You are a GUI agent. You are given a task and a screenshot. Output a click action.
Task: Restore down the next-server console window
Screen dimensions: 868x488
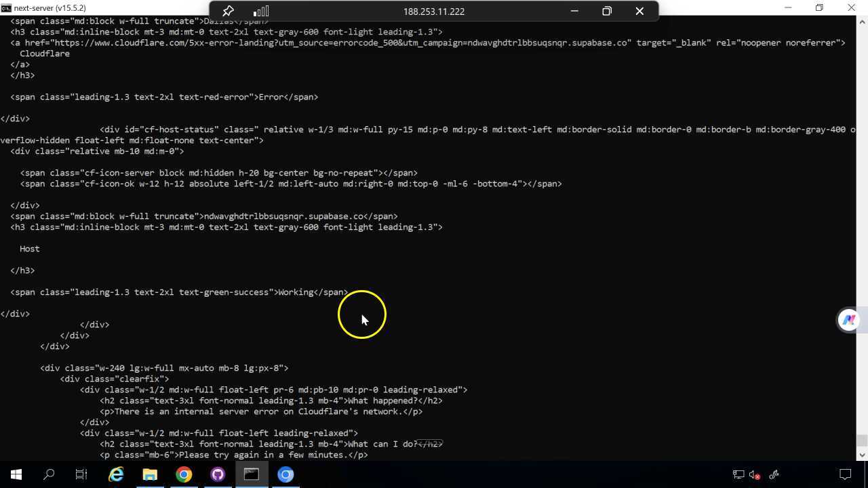[819, 7]
